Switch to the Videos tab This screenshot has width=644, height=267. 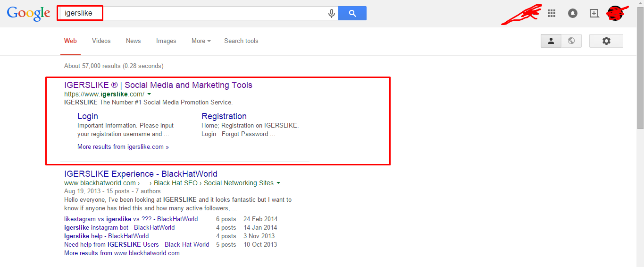pyautogui.click(x=101, y=41)
